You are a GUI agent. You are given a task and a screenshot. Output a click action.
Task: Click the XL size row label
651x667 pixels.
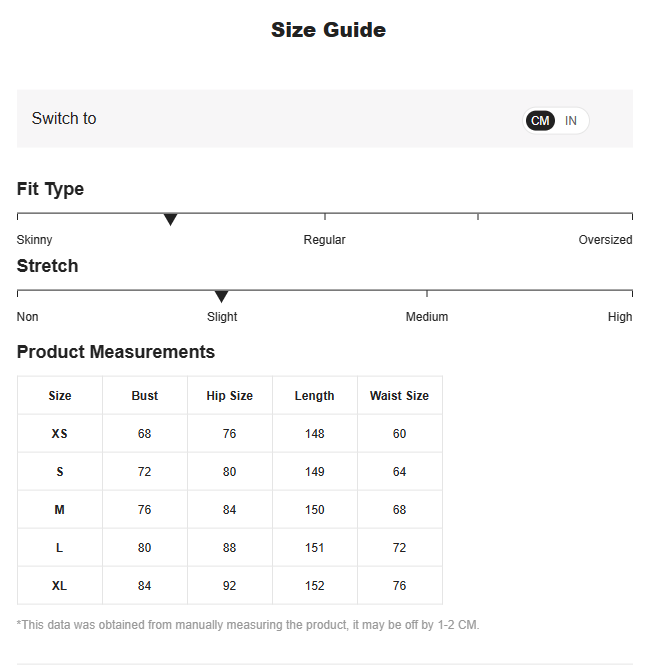[x=60, y=586]
